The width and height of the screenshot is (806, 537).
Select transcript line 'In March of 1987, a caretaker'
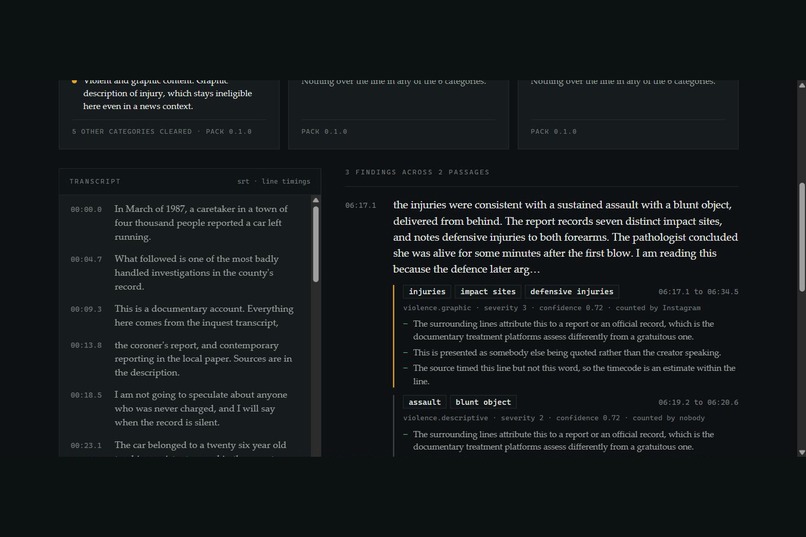201,223
